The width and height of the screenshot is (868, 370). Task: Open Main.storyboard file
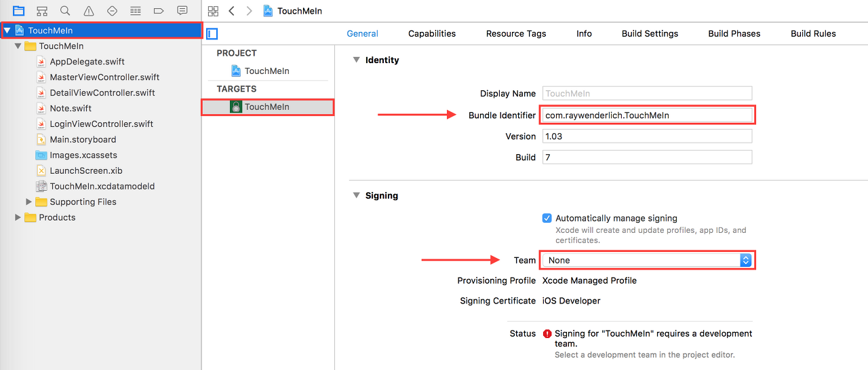pyautogui.click(x=83, y=140)
